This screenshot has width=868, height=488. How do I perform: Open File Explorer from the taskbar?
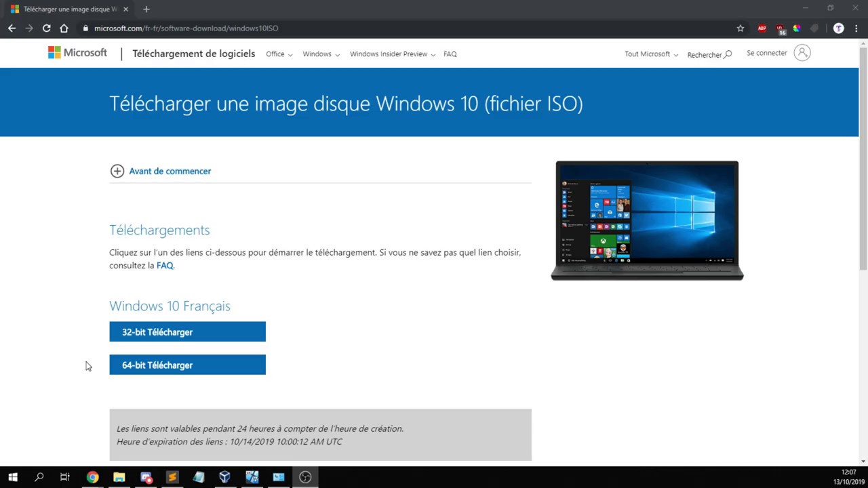pyautogui.click(x=119, y=477)
